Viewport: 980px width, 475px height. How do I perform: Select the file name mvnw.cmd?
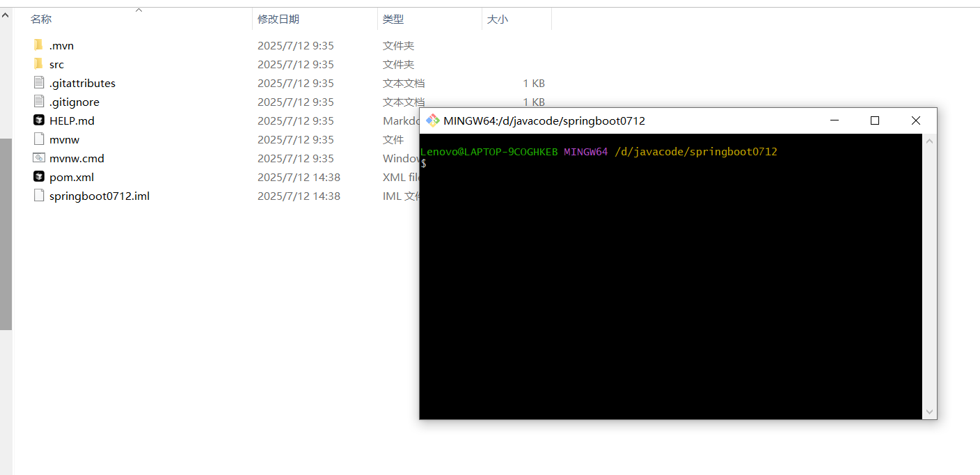pos(77,158)
